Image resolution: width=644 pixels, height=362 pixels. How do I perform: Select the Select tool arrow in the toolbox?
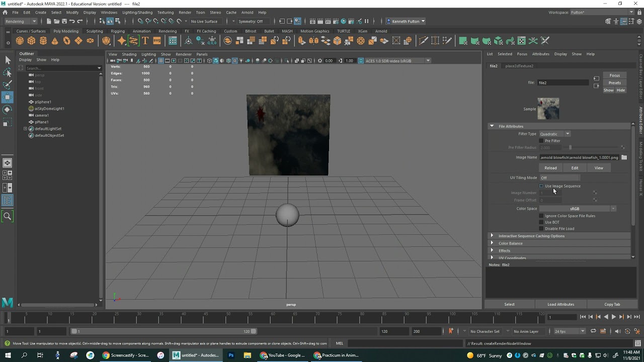[8, 60]
